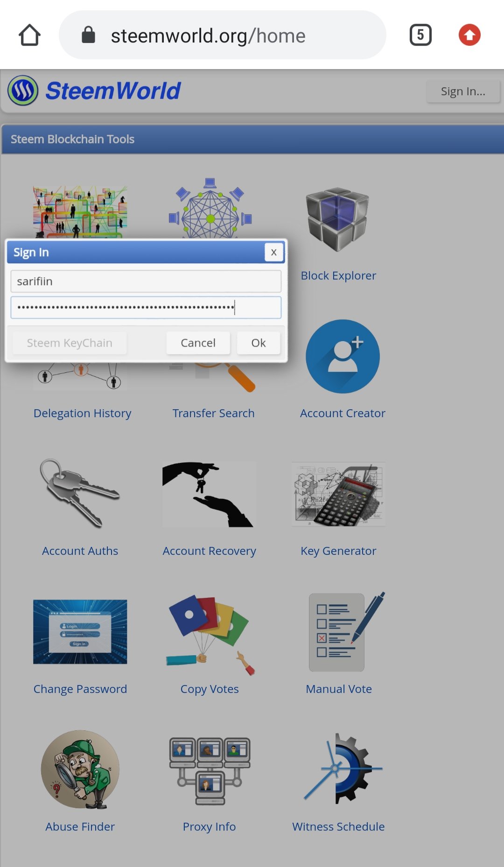Close the Sign In dialog
The image size is (504, 867).
(x=274, y=252)
